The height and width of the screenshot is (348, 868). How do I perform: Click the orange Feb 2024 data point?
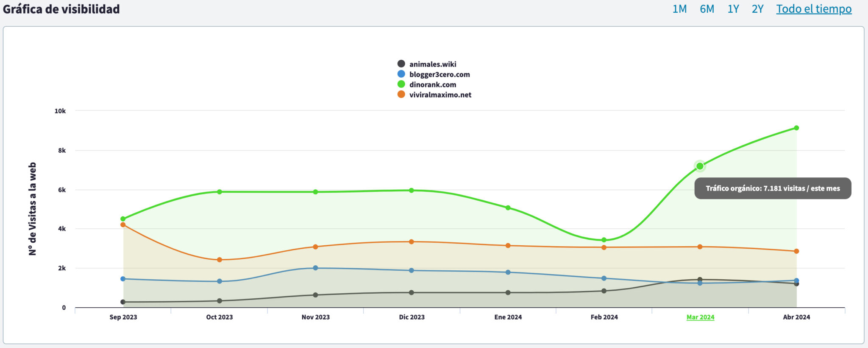point(604,247)
